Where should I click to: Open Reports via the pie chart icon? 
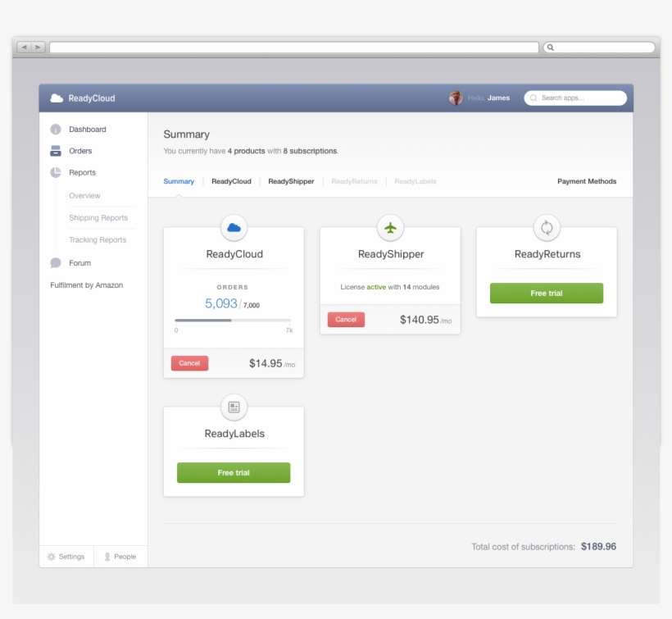[55, 172]
